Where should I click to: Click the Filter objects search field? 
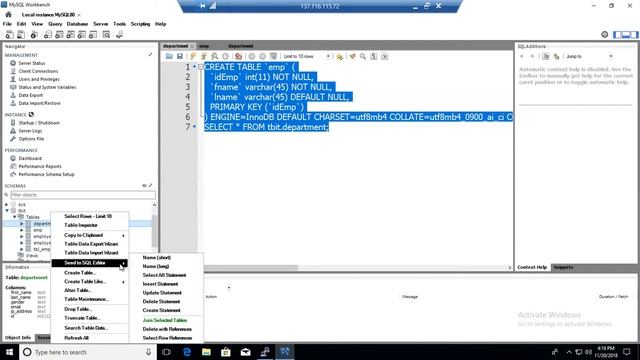click(x=82, y=195)
